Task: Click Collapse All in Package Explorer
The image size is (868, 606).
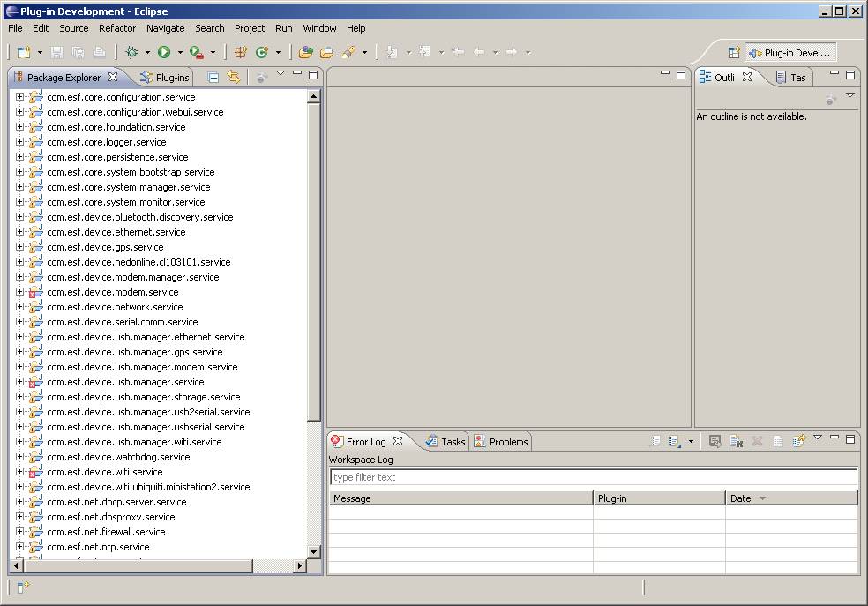Action: click(213, 78)
